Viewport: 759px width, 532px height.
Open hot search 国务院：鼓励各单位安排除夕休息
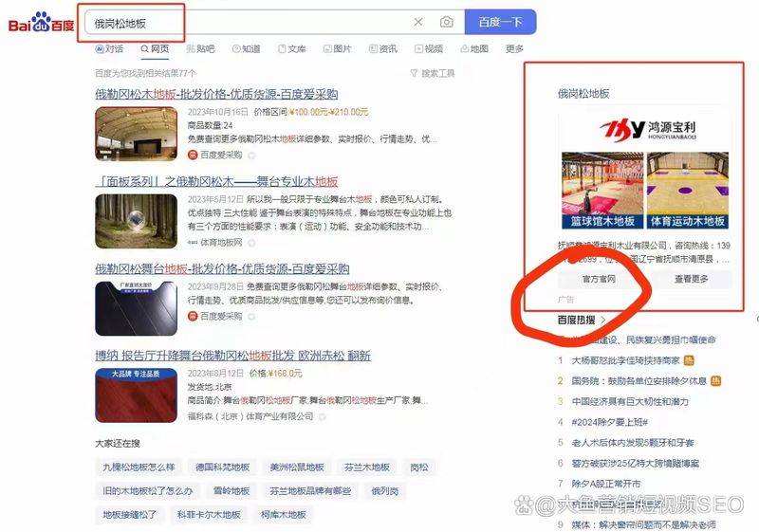click(x=639, y=380)
